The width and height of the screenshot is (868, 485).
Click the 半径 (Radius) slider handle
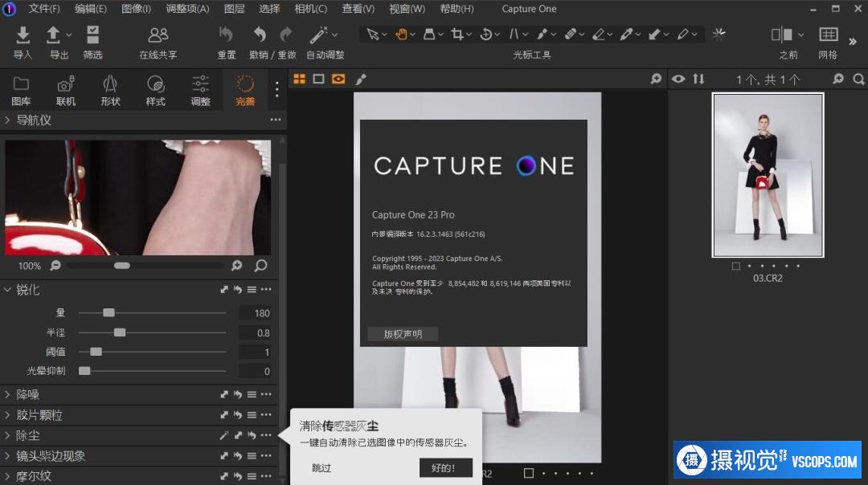(x=120, y=332)
